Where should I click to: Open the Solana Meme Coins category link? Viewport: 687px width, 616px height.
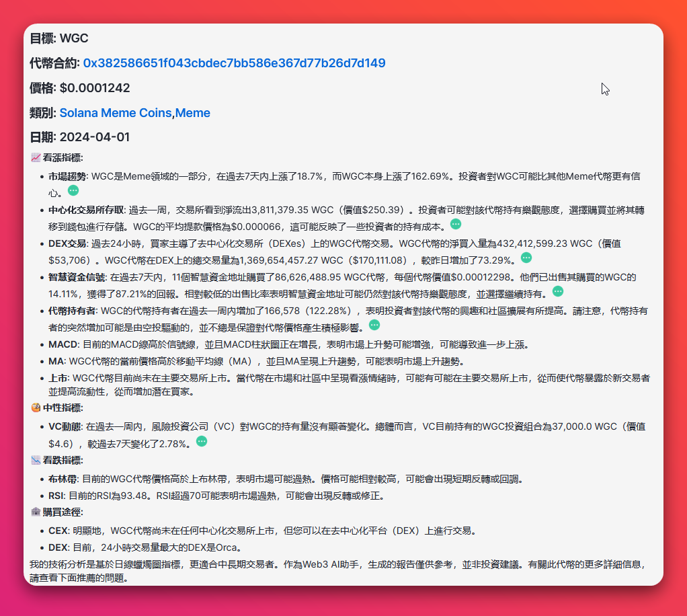[116, 113]
